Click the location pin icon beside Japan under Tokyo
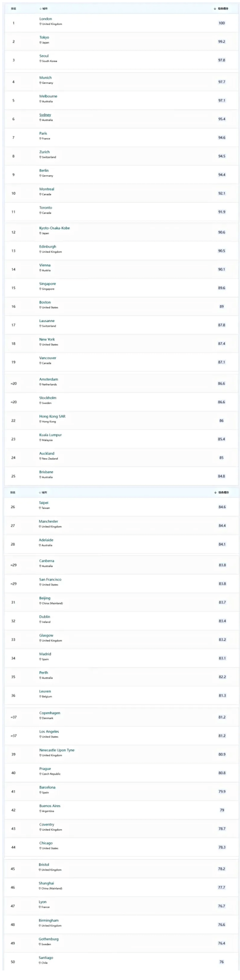The image size is (240, 980). (x=40, y=43)
